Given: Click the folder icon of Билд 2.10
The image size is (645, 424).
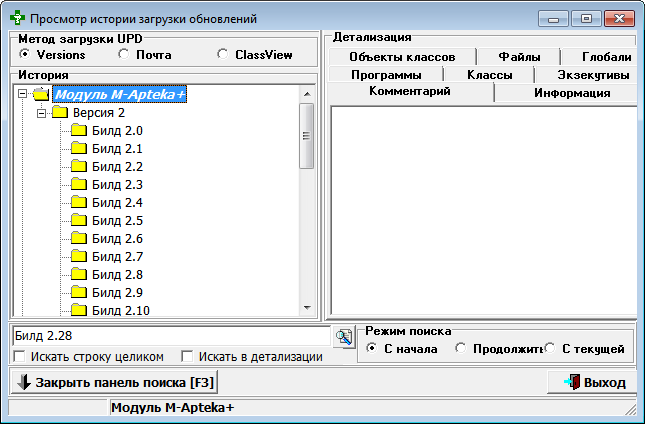Looking at the screenshot, I should [x=79, y=311].
